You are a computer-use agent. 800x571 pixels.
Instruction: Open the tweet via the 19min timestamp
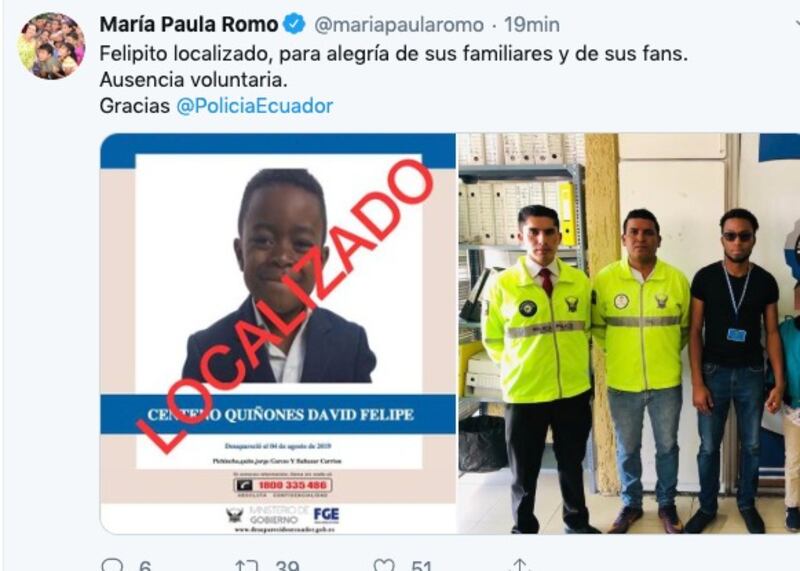pyautogui.click(x=532, y=24)
